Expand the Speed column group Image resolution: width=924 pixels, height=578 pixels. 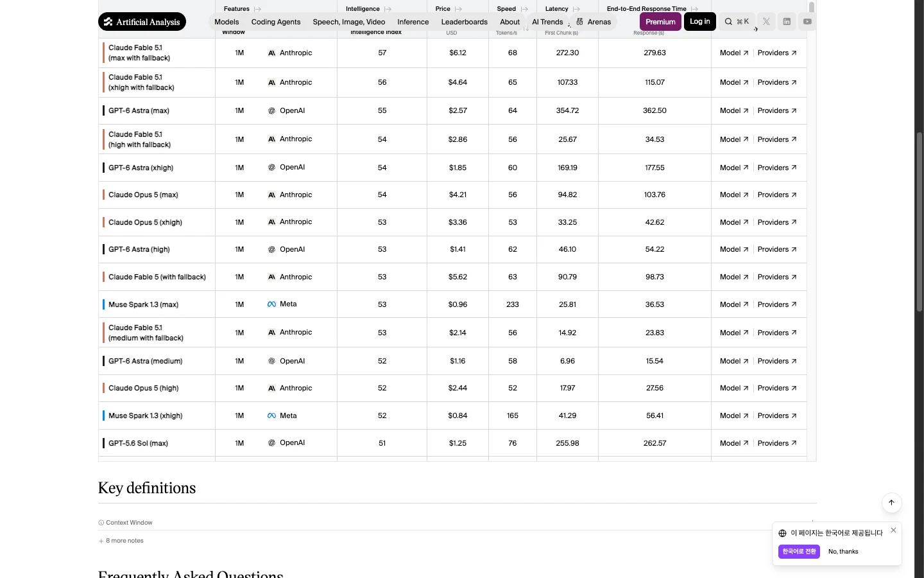pos(524,9)
